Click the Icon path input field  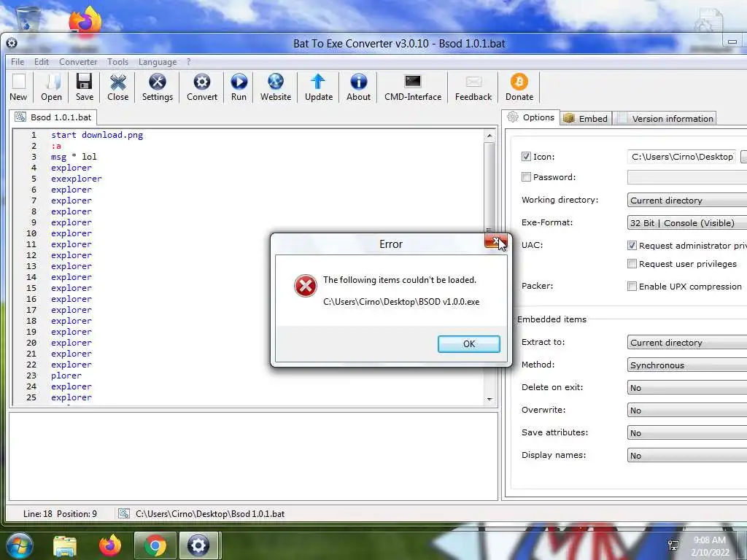(x=681, y=157)
